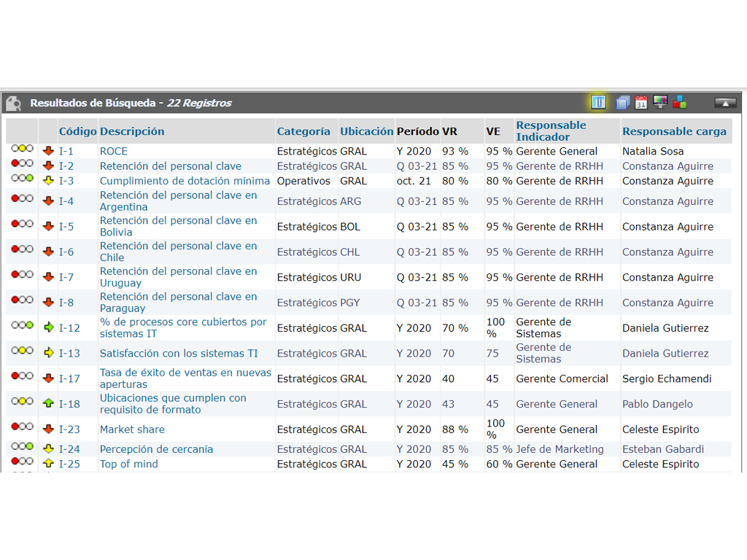
Task: Open 'Cumplimiento de dotación mínima' link
Action: point(185,181)
